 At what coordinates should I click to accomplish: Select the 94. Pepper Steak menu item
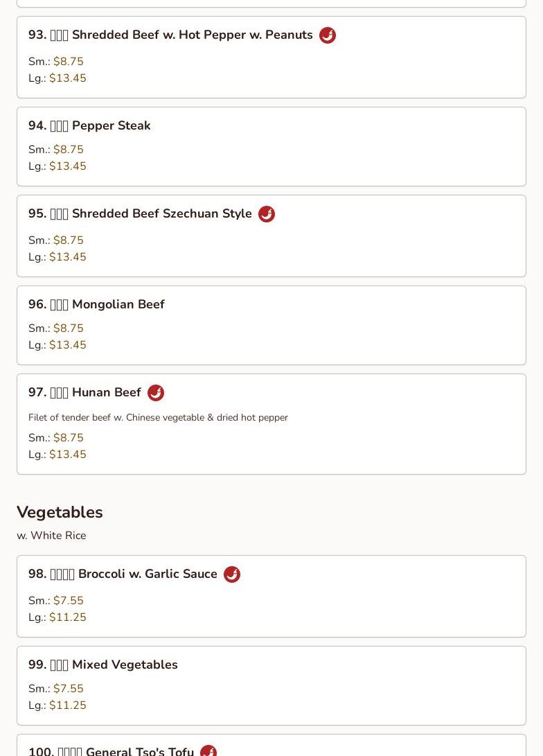271,147
